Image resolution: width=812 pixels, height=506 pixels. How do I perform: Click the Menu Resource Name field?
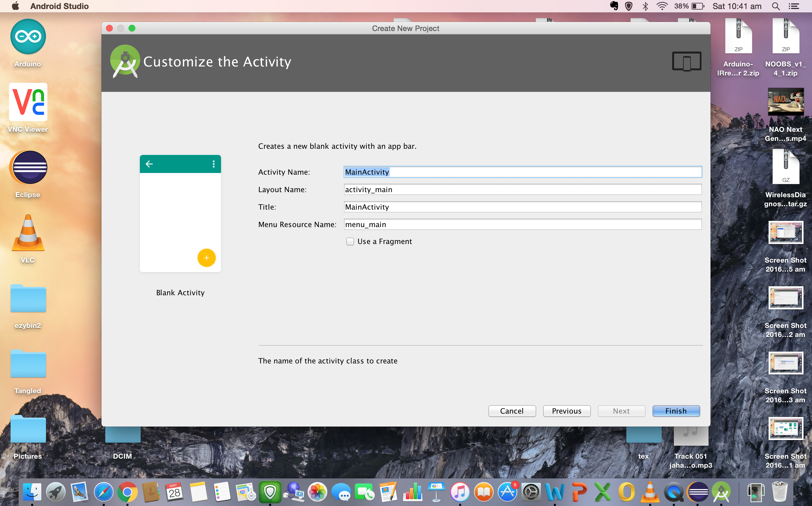tap(522, 225)
